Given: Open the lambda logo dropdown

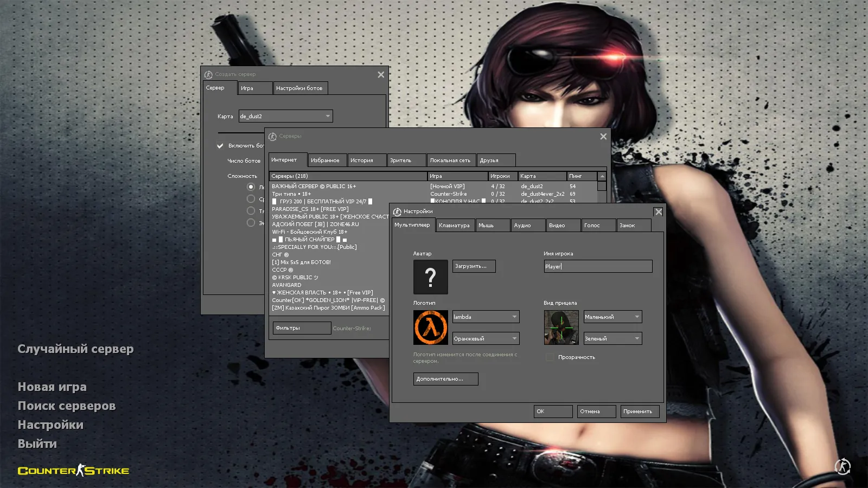Looking at the screenshot, I should click(x=486, y=317).
